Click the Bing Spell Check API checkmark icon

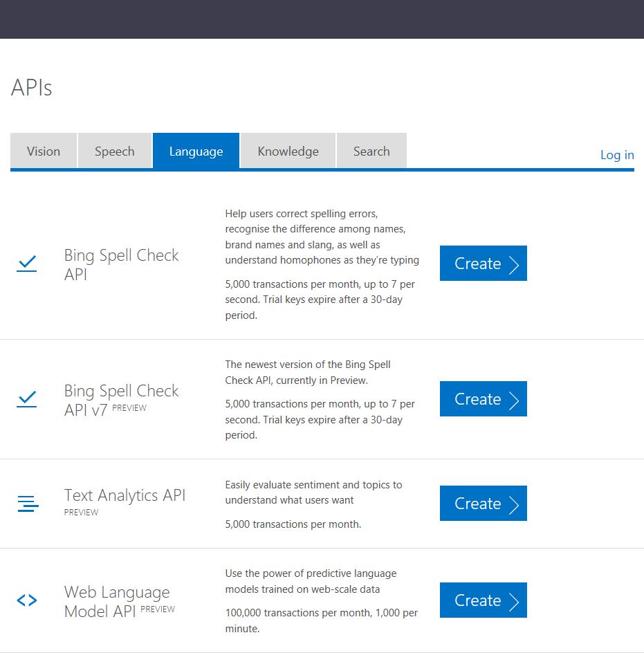[27, 264]
